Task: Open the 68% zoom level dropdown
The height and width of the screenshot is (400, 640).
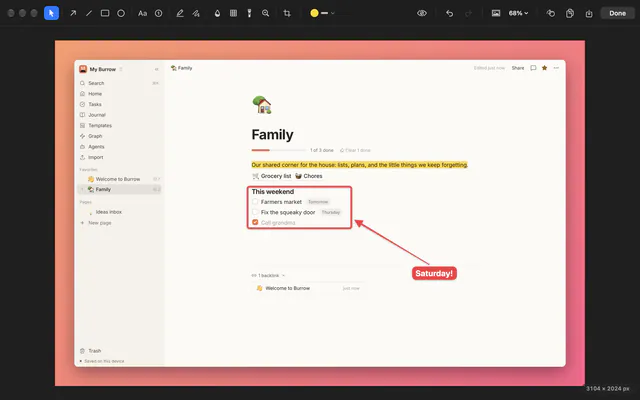Action: pyautogui.click(x=518, y=13)
